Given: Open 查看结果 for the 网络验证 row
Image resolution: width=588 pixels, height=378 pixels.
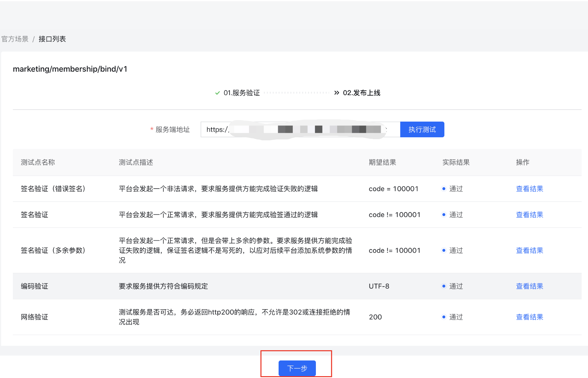Looking at the screenshot, I should [529, 317].
